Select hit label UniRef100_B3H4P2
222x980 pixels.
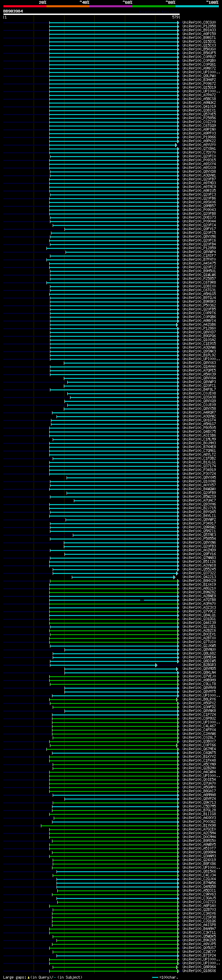pos(199,80)
